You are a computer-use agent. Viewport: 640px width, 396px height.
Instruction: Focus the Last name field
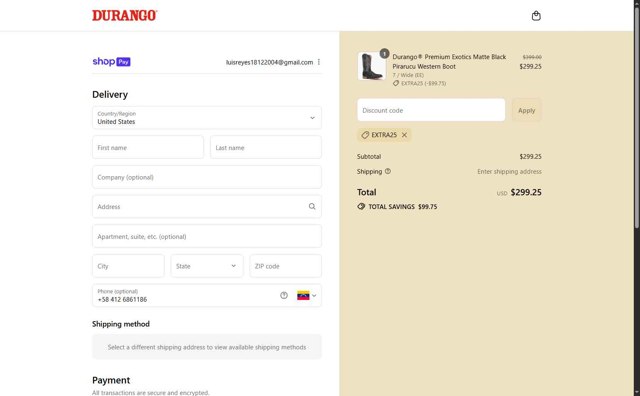(266, 147)
